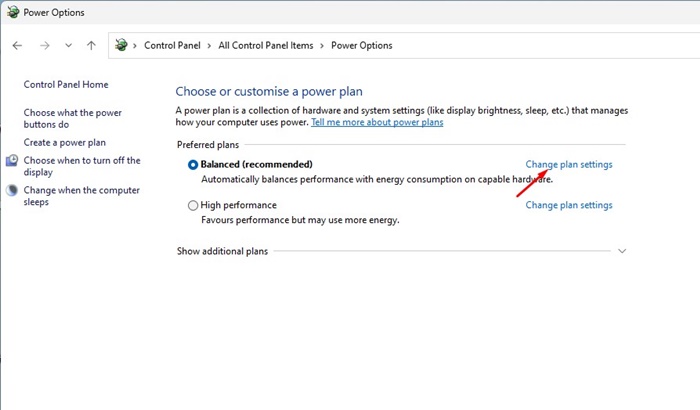Change plan settings for Balanced plan
700x410 pixels.
(x=568, y=165)
